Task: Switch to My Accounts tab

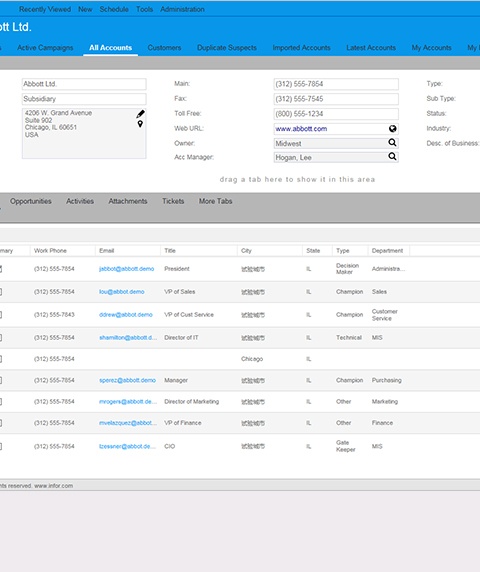Action: tap(431, 48)
